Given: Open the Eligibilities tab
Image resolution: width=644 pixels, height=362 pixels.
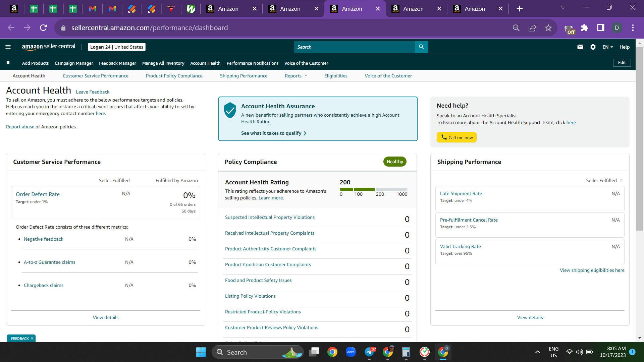Looking at the screenshot, I should (x=336, y=76).
